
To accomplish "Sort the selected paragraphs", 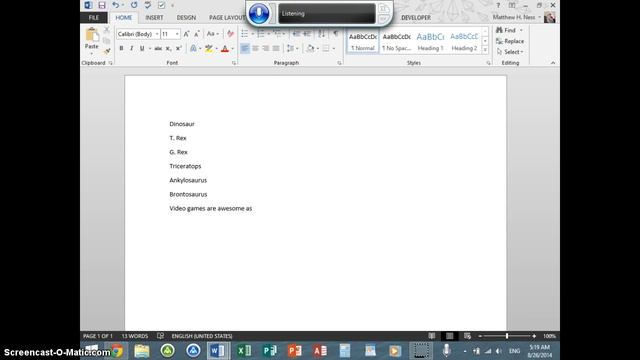I will click(322, 34).
